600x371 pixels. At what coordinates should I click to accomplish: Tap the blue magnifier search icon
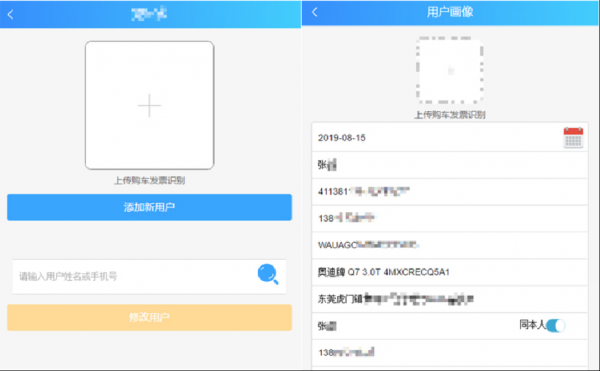(x=268, y=274)
